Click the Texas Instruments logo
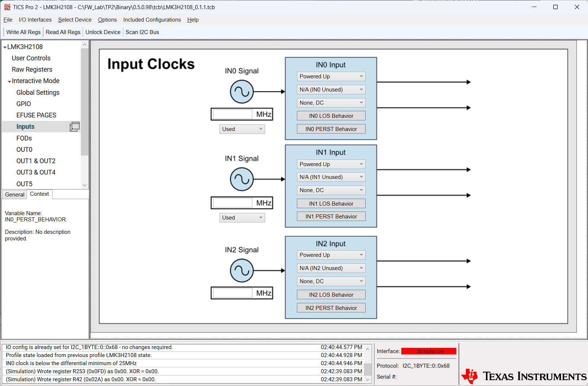Screen dimensions: 588x386 524,376
